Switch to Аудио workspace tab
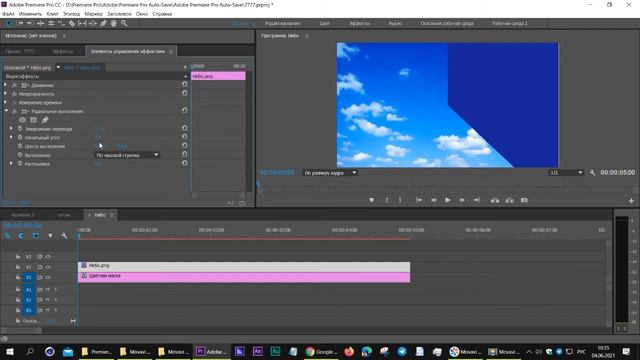 click(x=395, y=24)
